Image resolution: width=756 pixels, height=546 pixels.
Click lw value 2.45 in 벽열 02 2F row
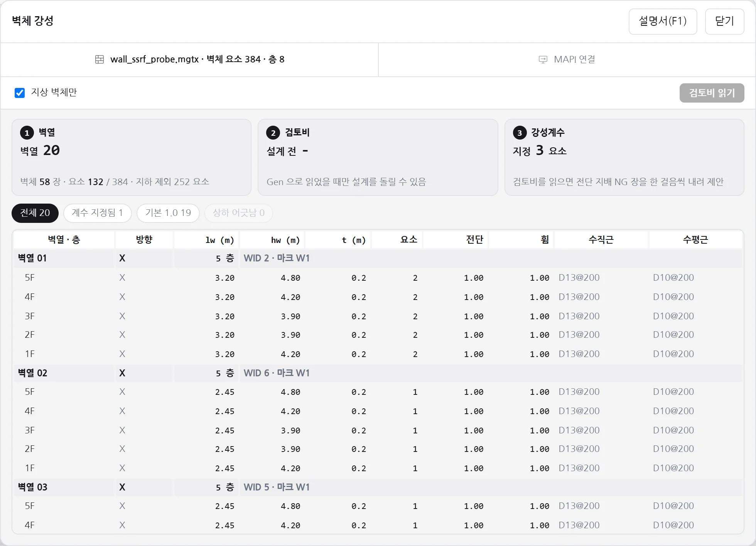point(225,449)
